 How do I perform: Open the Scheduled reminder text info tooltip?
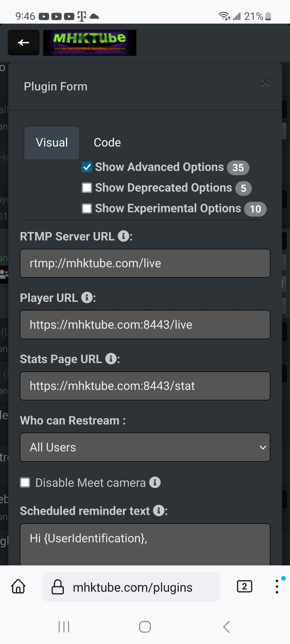click(159, 511)
